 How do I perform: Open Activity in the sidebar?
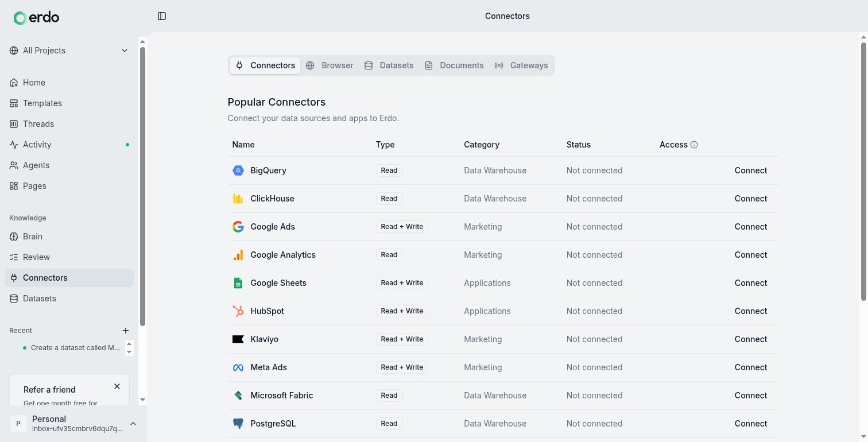tap(69, 145)
